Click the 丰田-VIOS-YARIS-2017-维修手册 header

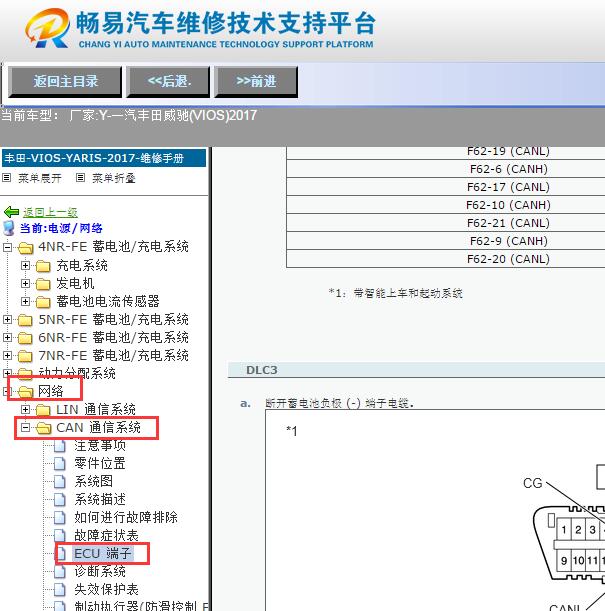[104, 158]
